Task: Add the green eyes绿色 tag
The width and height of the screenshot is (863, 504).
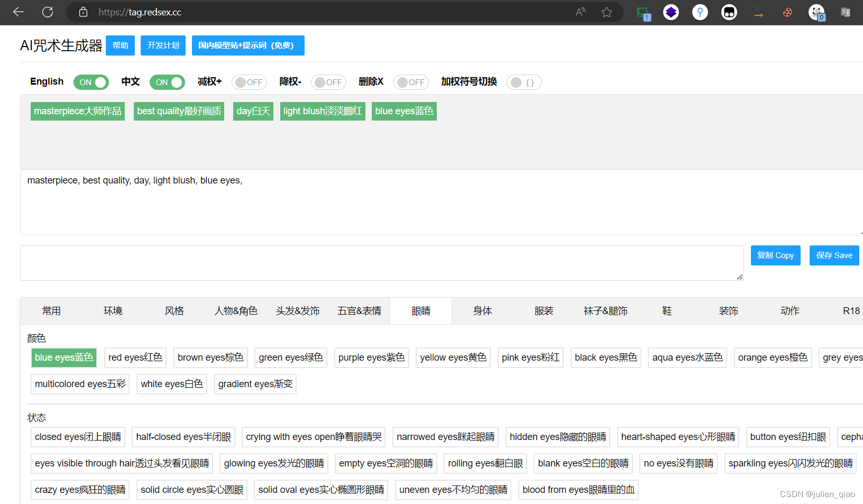Action: (x=291, y=358)
